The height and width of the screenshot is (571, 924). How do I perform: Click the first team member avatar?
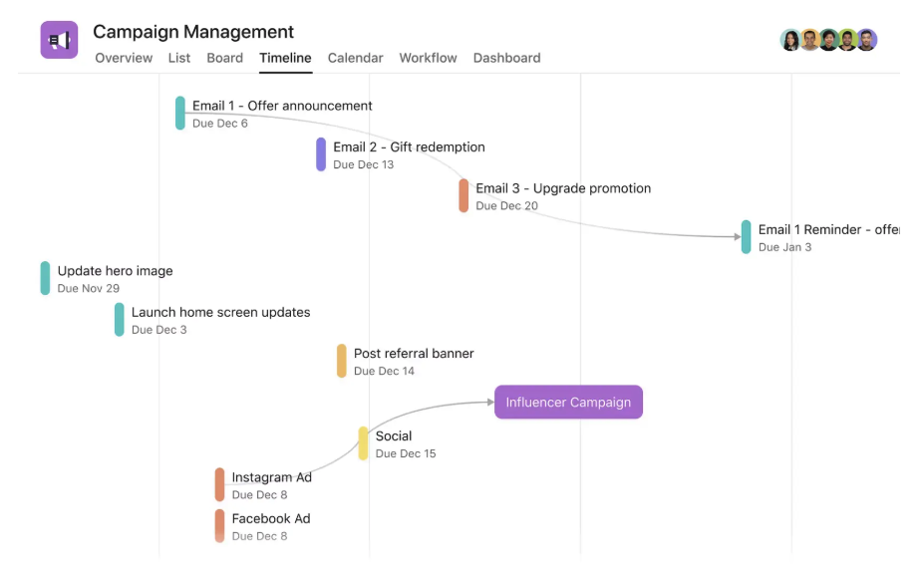pyautogui.click(x=790, y=40)
